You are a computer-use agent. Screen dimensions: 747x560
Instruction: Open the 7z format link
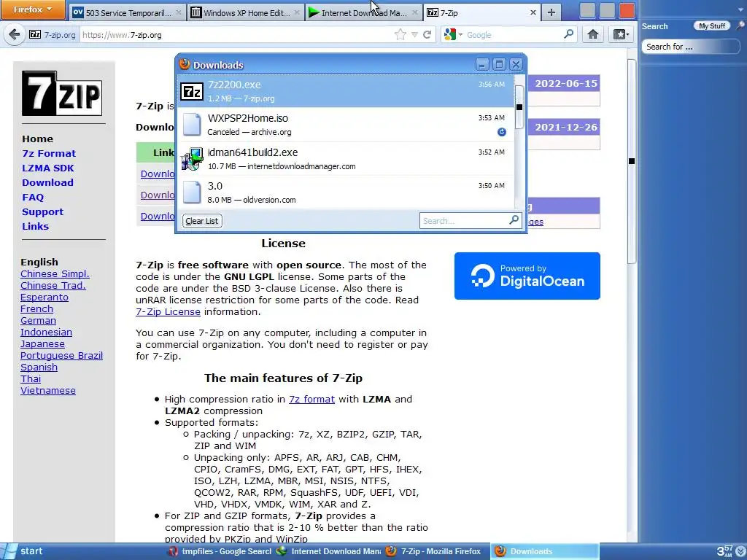click(311, 399)
